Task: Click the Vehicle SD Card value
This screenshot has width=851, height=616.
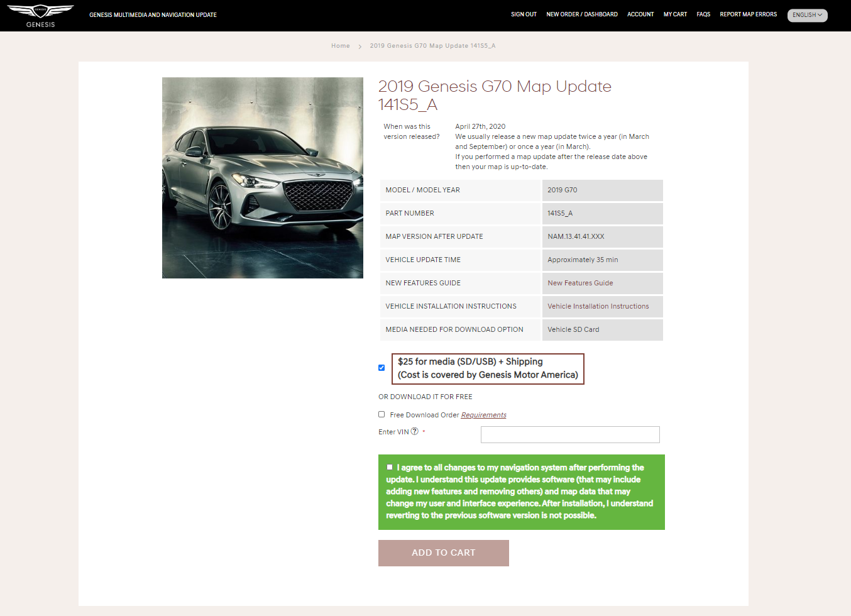Action: click(x=573, y=329)
